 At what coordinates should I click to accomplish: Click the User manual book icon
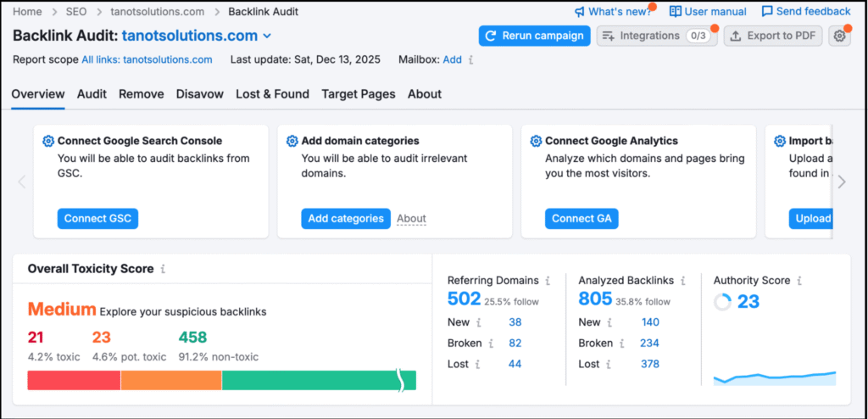pyautogui.click(x=676, y=12)
